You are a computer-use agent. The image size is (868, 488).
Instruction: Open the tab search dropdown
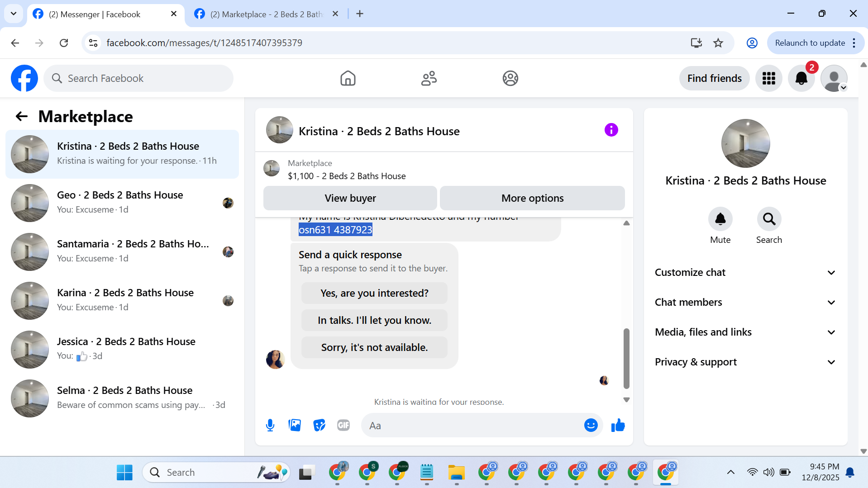point(14,14)
